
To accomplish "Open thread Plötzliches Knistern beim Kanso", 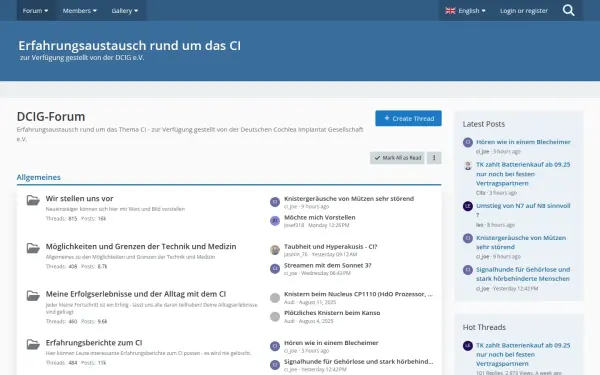I will [332, 313].
